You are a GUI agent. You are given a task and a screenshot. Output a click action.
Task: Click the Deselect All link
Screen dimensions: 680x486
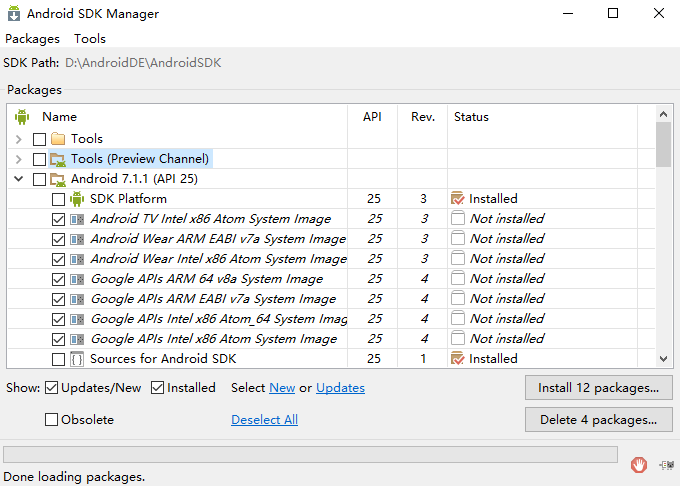coord(265,420)
